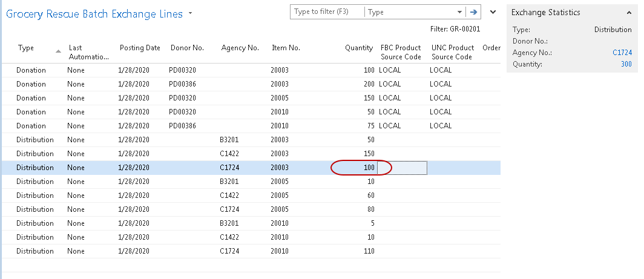Select agency B3201 in item 20010 row
The height and width of the screenshot is (279, 644).
[x=229, y=223]
